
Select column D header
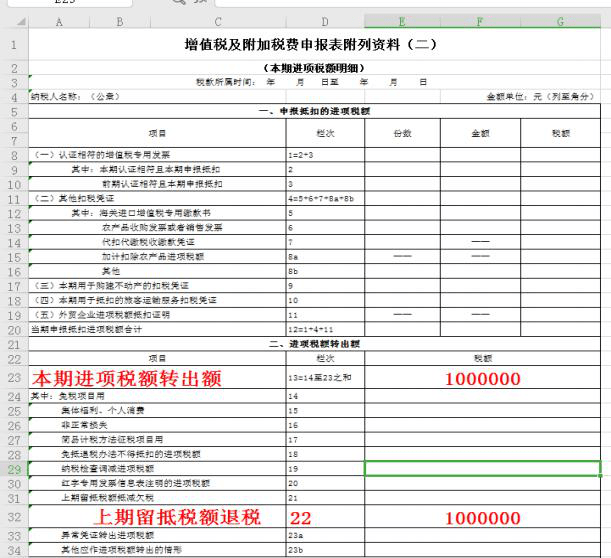point(325,22)
